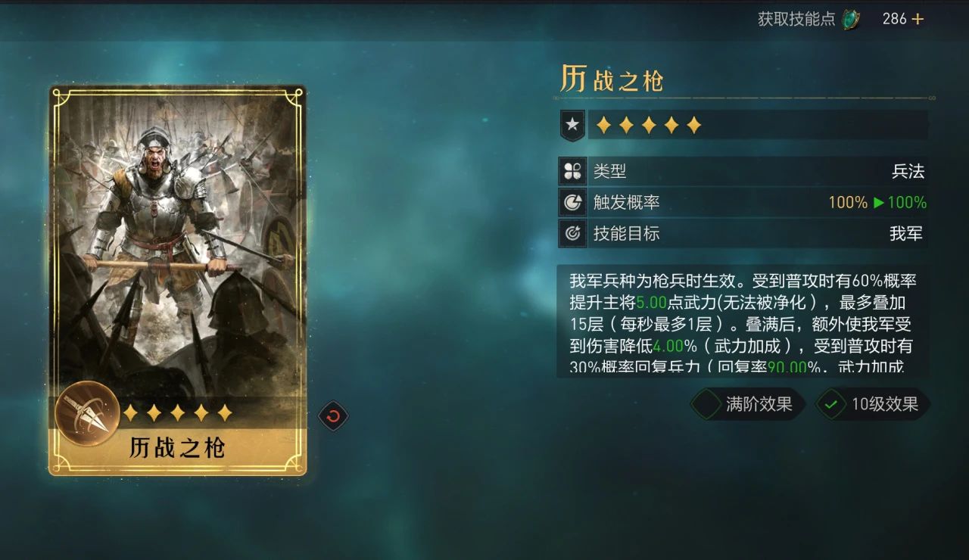
Task: Click the plus icon beside 286
Action: tap(918, 19)
